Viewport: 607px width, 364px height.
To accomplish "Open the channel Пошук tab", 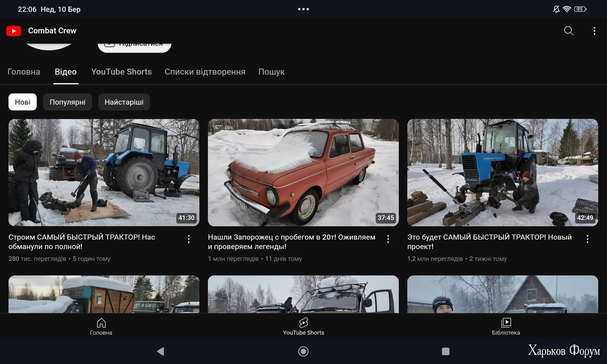I will pos(271,72).
